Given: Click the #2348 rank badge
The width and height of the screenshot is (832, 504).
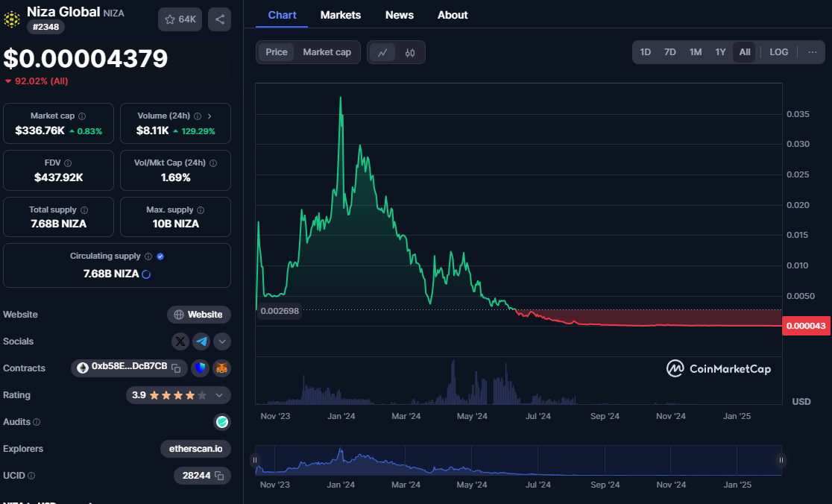Looking at the screenshot, I should [45, 27].
